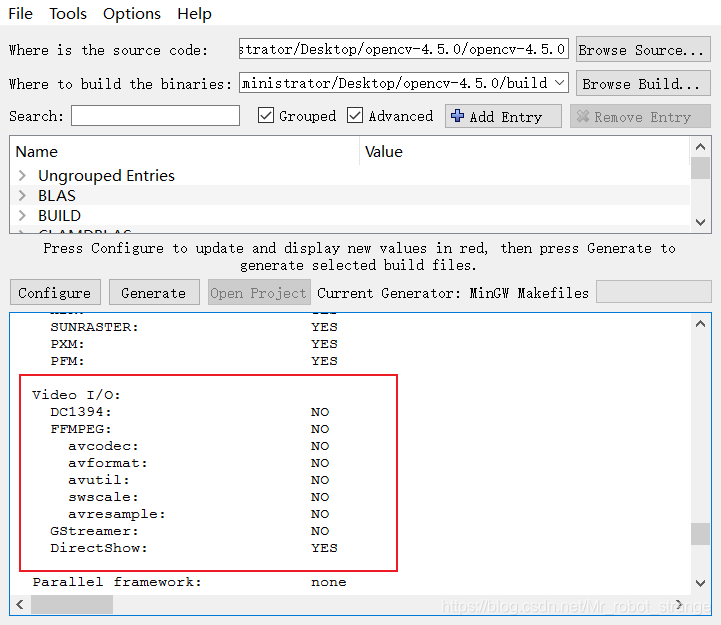The width and height of the screenshot is (721, 625).
Task: Expand the BLAS group
Action: (x=22, y=195)
